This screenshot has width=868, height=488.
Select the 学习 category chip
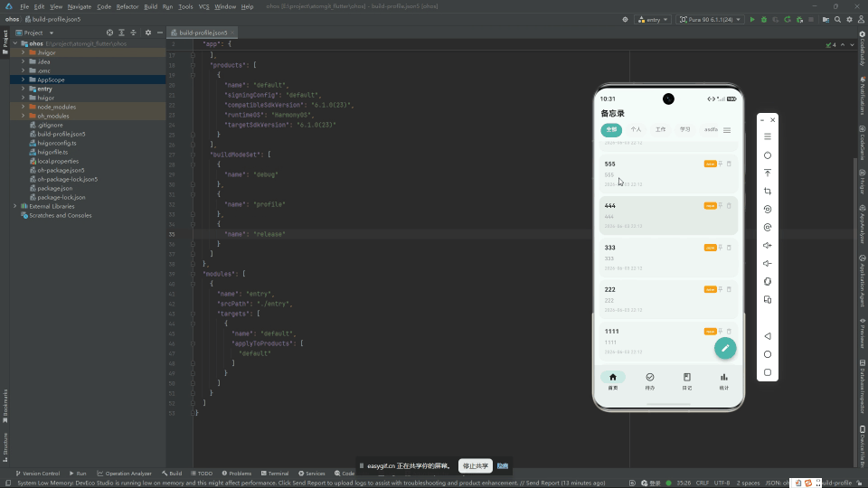click(x=685, y=129)
